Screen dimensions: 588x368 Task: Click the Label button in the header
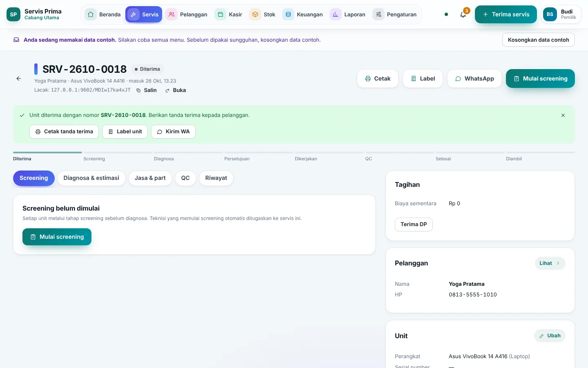(x=423, y=79)
